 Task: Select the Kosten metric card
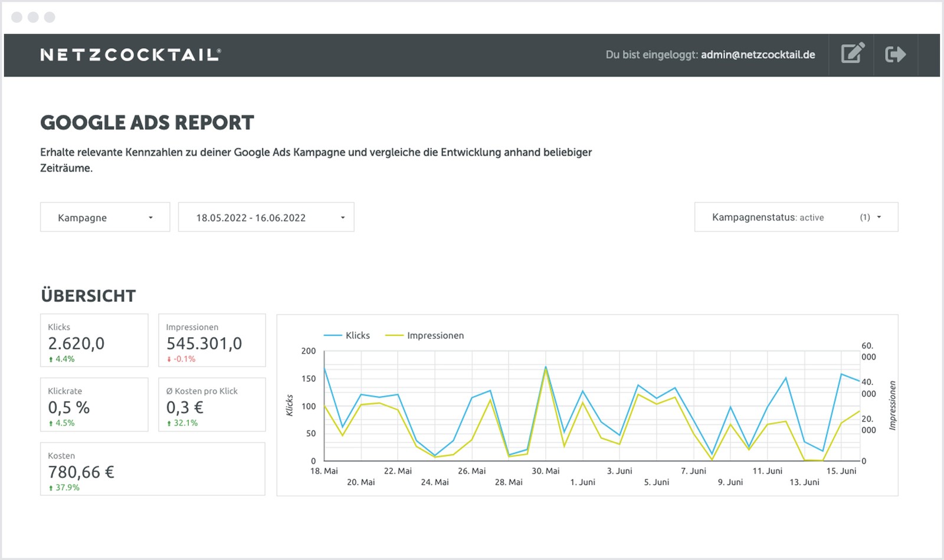152,469
